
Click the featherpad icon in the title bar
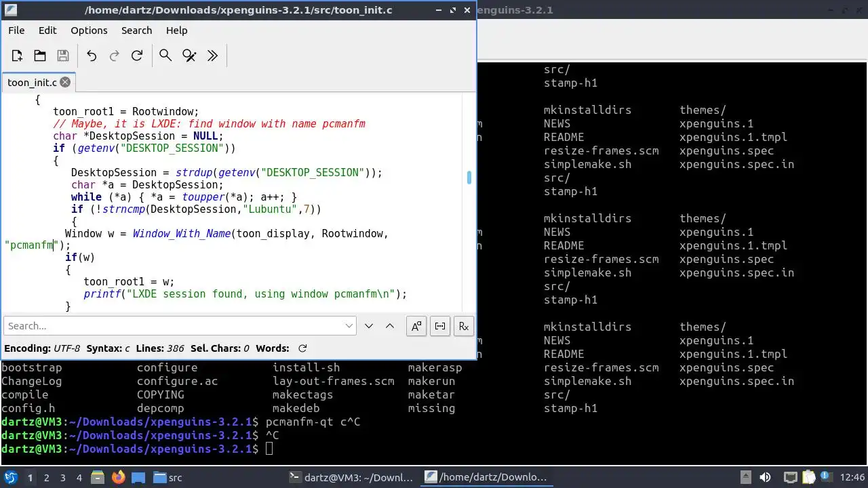[x=10, y=10]
